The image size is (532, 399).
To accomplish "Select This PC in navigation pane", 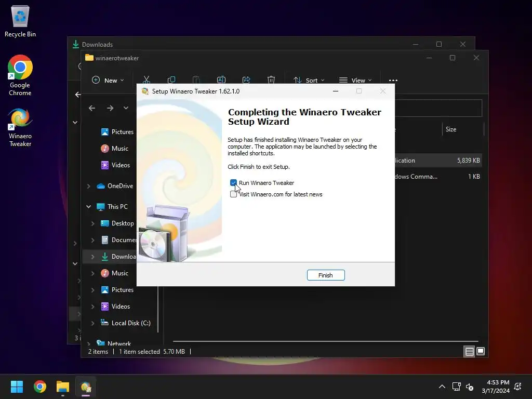I will click(112, 207).
